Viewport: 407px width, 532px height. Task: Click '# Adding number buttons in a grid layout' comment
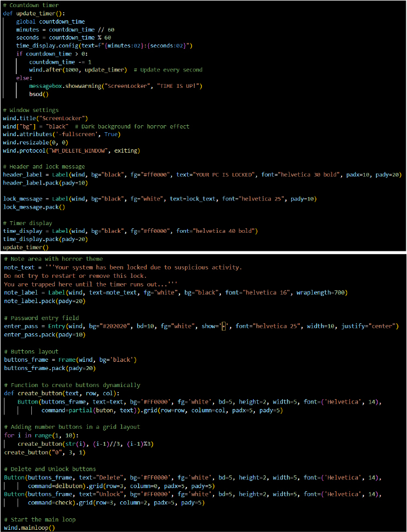coord(72,427)
